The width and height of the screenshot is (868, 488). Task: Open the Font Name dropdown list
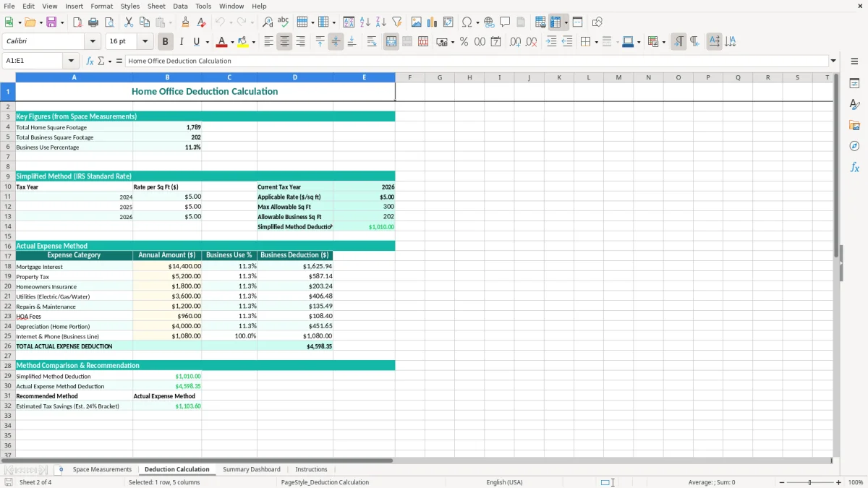pyautogui.click(x=93, y=41)
